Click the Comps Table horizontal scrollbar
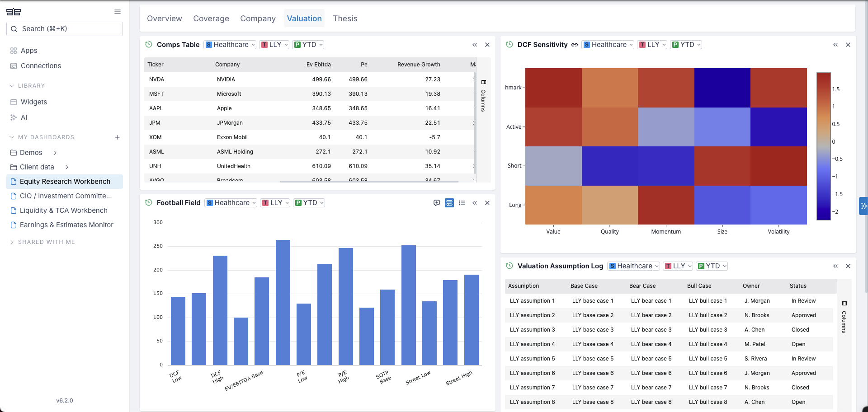Screen dimensions: 868x412 369,182
